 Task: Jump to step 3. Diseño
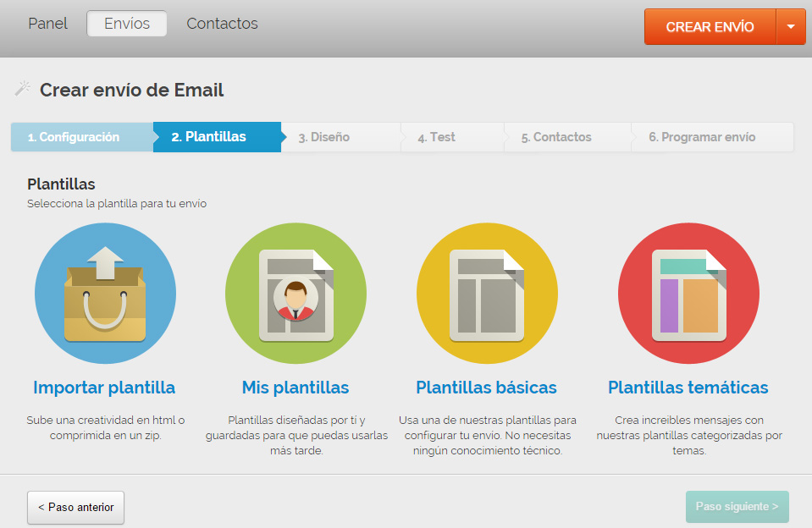pos(323,137)
